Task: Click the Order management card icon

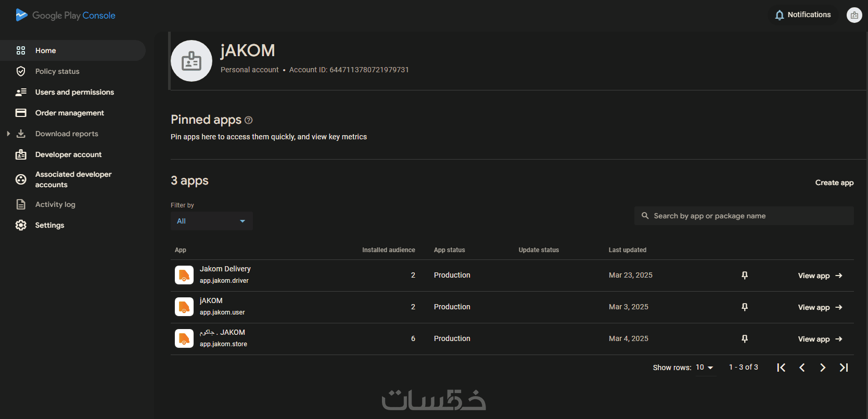Action: click(x=21, y=113)
